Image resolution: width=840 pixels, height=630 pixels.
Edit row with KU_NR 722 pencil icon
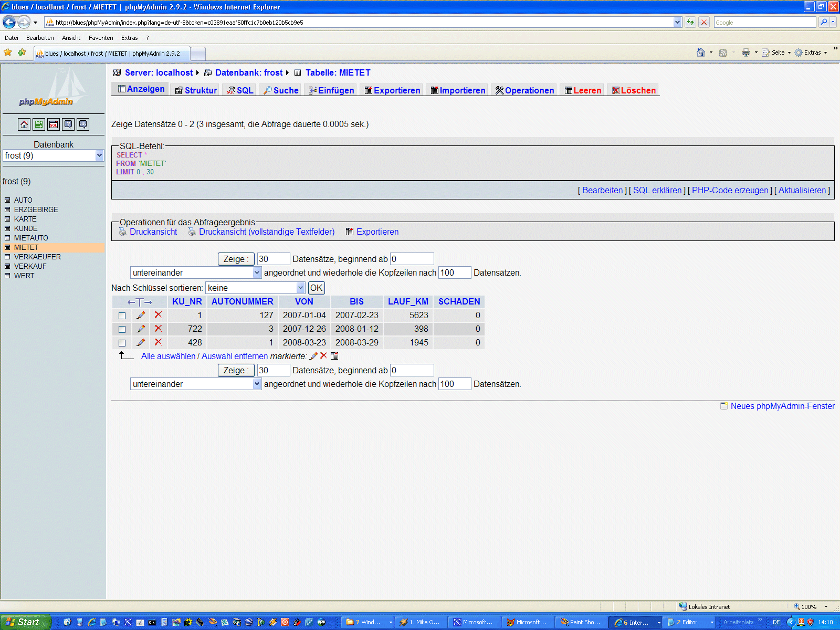tap(141, 329)
